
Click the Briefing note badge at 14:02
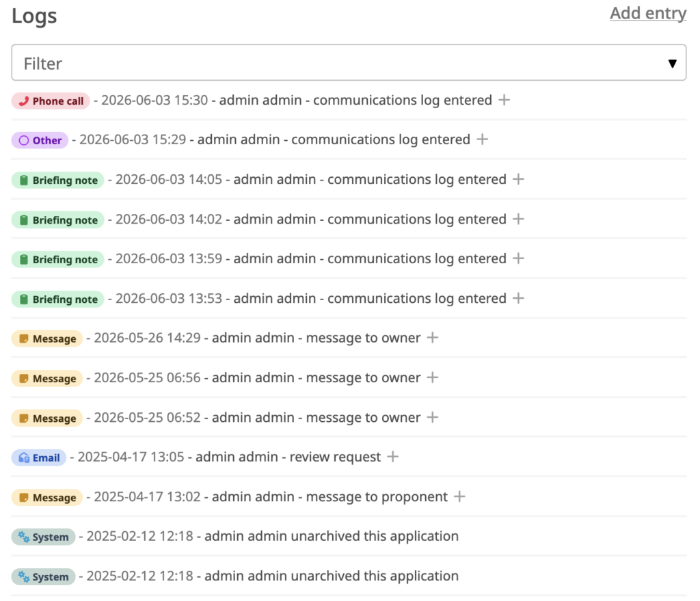click(x=57, y=219)
